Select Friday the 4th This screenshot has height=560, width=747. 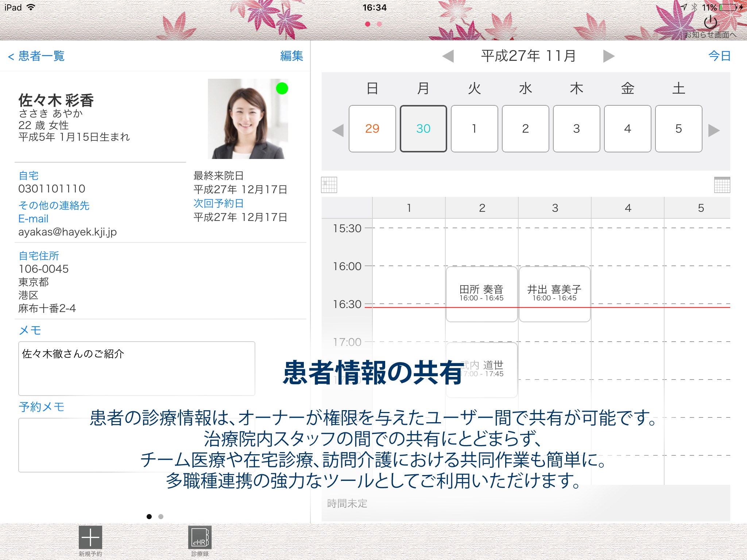click(628, 129)
